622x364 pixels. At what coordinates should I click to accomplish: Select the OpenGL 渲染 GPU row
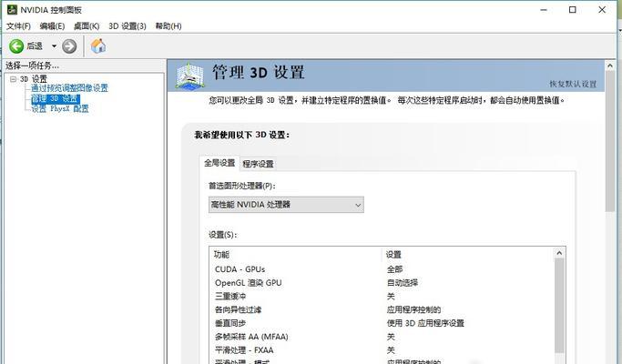[382, 283]
